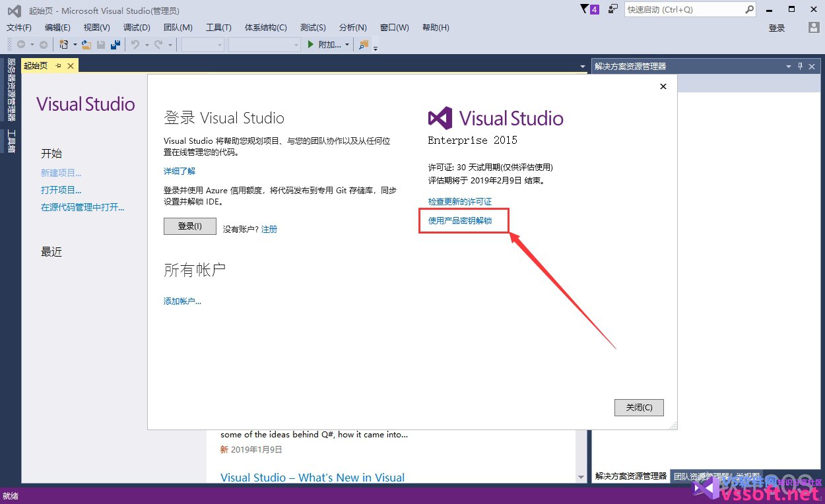Open the solution configurations combo box
825x504 pixels.
(203, 45)
